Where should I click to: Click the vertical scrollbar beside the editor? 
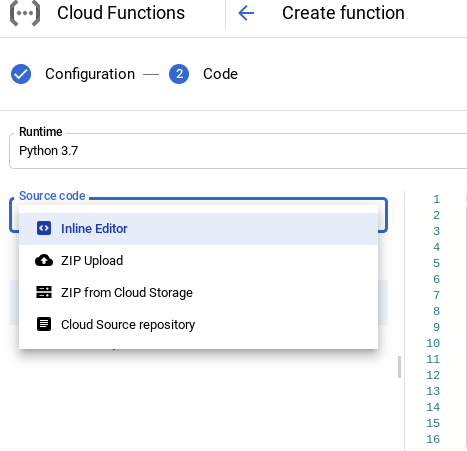coord(399,367)
